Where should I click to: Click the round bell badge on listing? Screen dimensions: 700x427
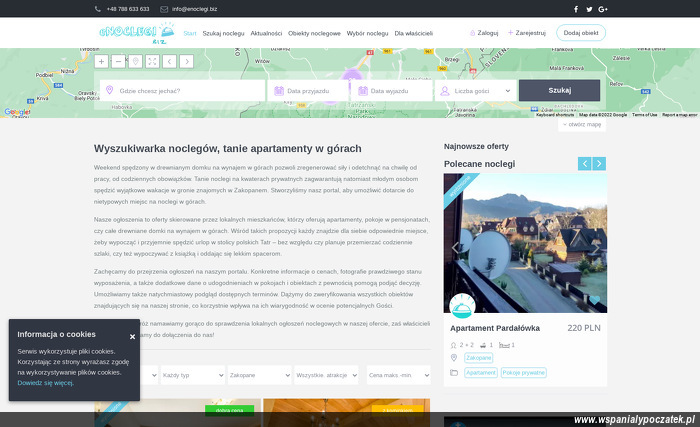pos(462,306)
